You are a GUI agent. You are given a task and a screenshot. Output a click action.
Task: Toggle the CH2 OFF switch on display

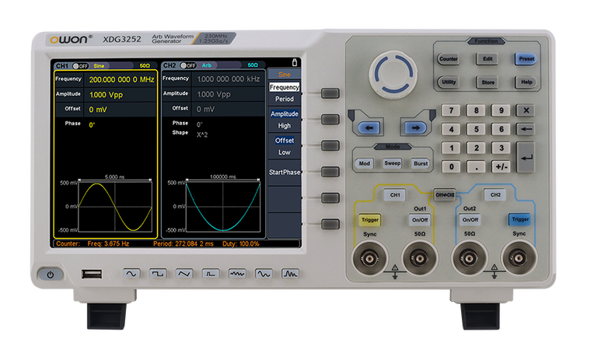pos(187,65)
